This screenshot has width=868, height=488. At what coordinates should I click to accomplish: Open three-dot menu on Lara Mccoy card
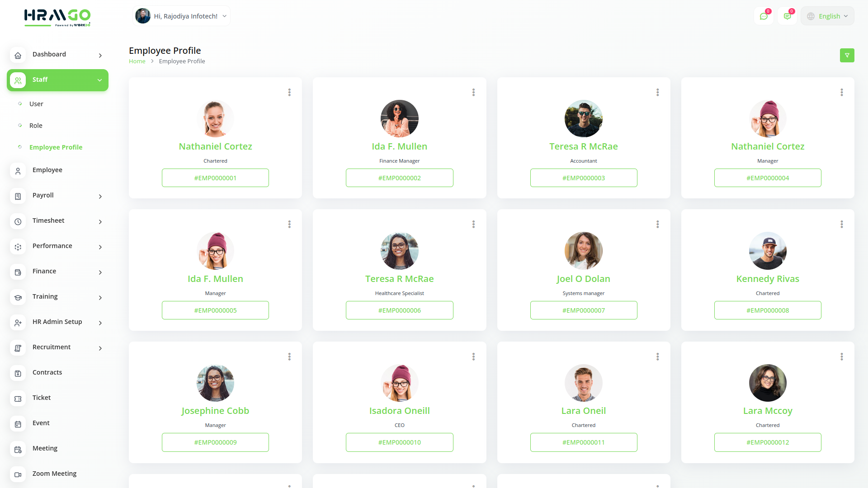(841, 357)
